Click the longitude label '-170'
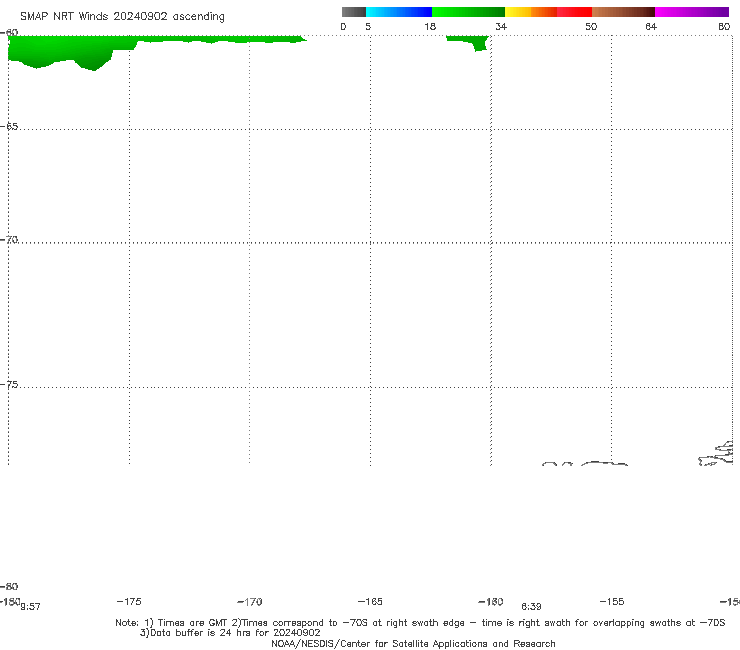Image resolution: width=740 pixels, height=650 pixels. (250, 602)
